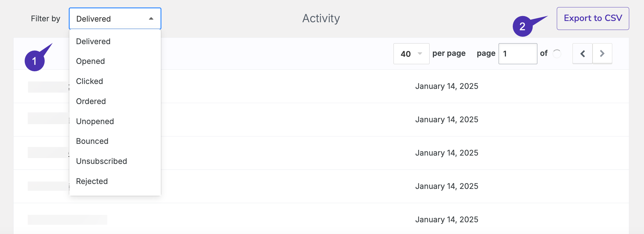Viewport: 644px width, 234px height.
Task: Click the Activity heading
Action: [321, 19]
